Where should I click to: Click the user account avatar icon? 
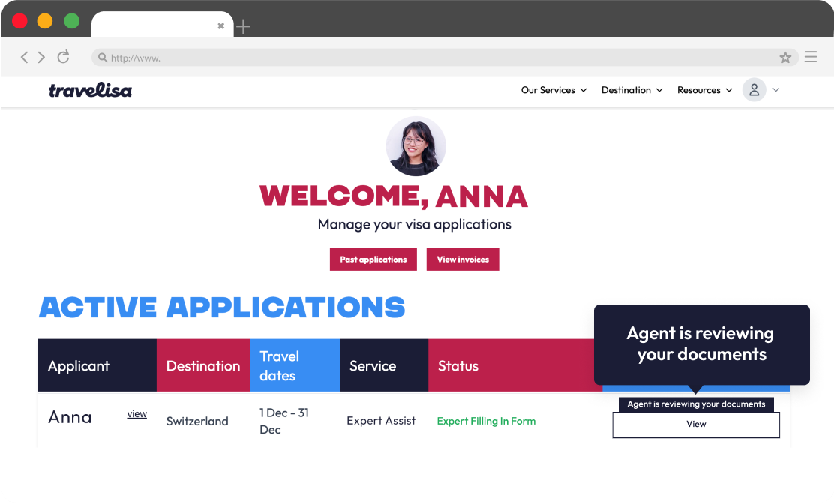click(x=754, y=90)
